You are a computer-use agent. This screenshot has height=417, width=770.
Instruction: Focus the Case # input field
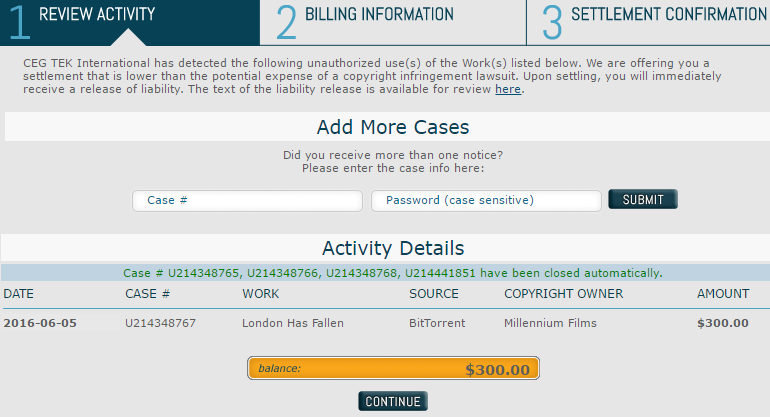pos(248,200)
